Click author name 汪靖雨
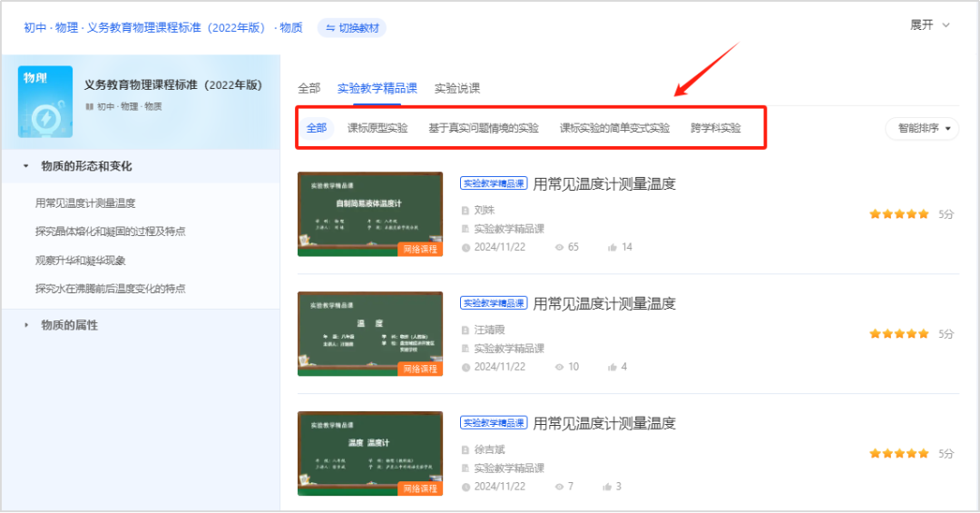Screen dimensions: 980x513 pyautogui.click(x=489, y=330)
